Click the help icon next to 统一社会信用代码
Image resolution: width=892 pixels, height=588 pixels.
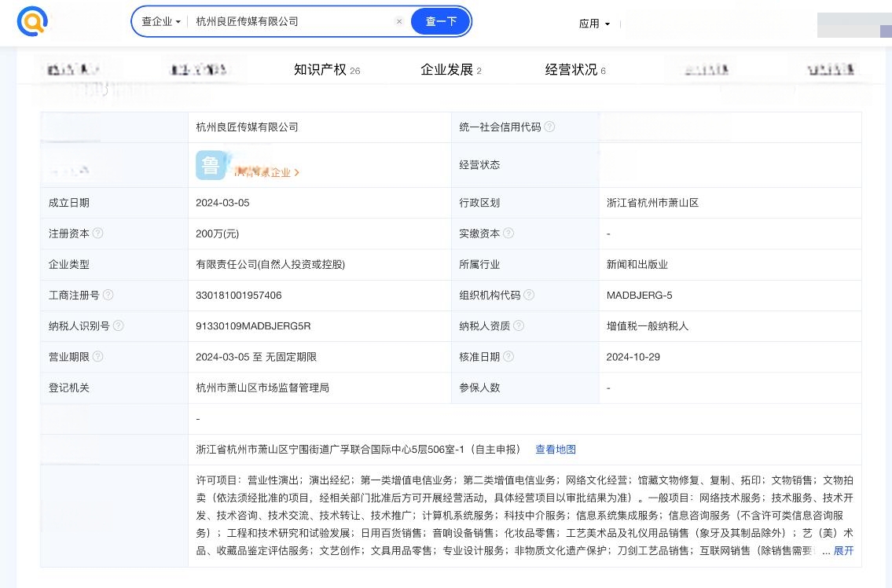click(549, 127)
